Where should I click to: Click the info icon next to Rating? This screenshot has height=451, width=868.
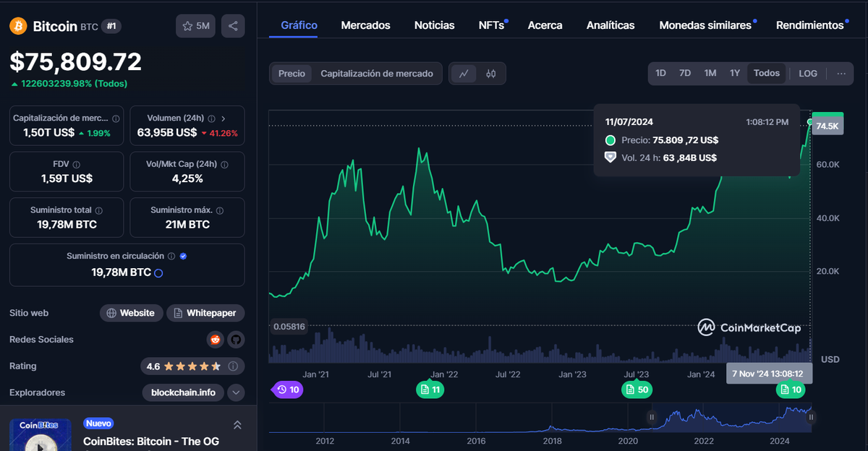tap(233, 366)
